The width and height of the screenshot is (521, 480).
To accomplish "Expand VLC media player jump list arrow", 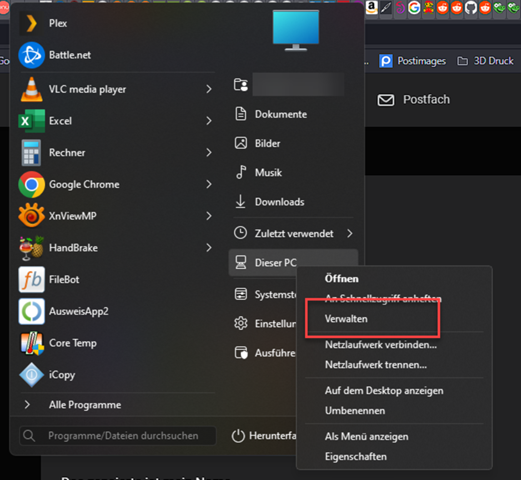I will 209,89.
